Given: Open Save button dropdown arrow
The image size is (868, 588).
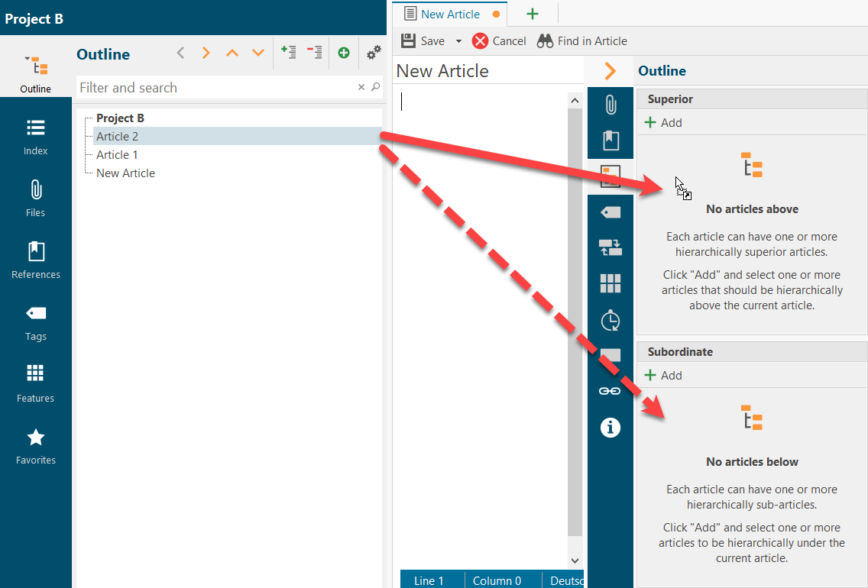Looking at the screenshot, I should [x=458, y=41].
